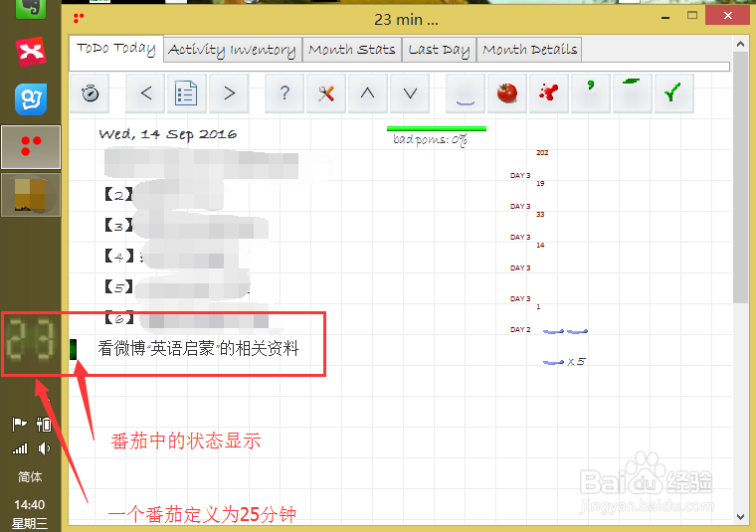
Task: Mark task done with green checkmark
Action: [x=673, y=93]
